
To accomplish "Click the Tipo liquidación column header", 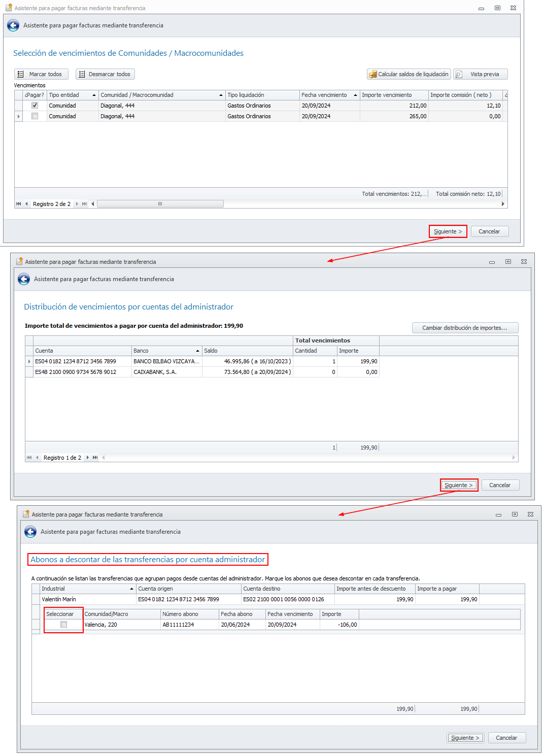I will coord(262,95).
